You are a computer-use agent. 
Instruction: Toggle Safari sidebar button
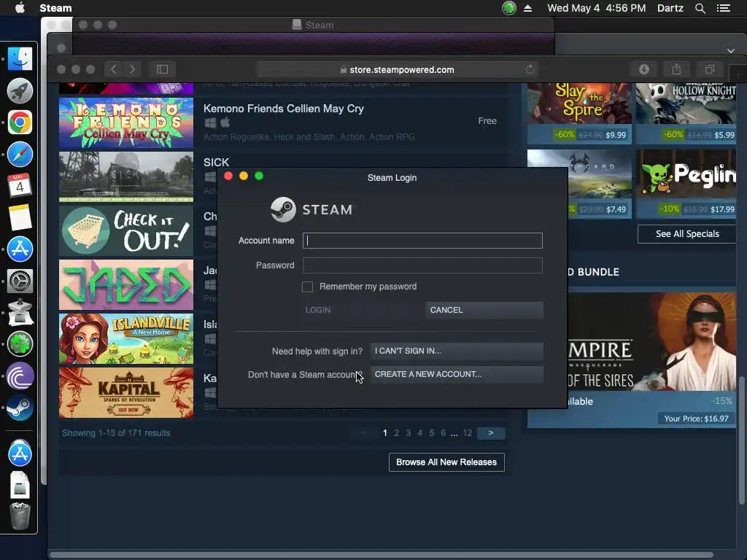coord(162,69)
